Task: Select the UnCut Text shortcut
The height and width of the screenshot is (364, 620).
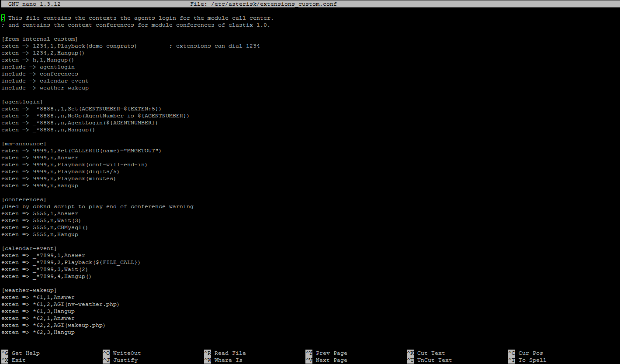Action: pyautogui.click(x=434, y=360)
